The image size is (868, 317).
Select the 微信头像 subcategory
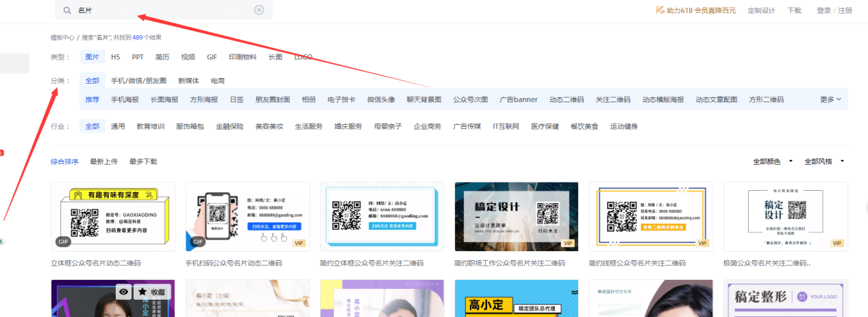(x=381, y=99)
